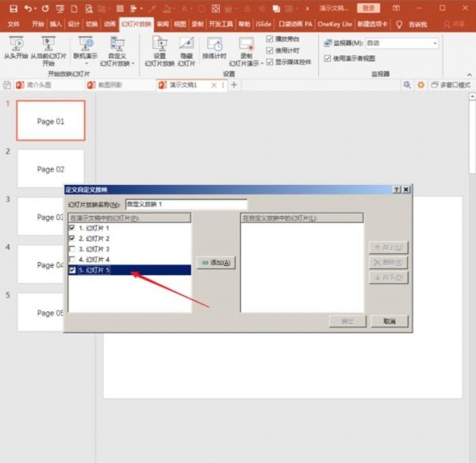Toggle the 播放旁白 checkbox
Screen dimensions: 476x463
click(x=269, y=39)
